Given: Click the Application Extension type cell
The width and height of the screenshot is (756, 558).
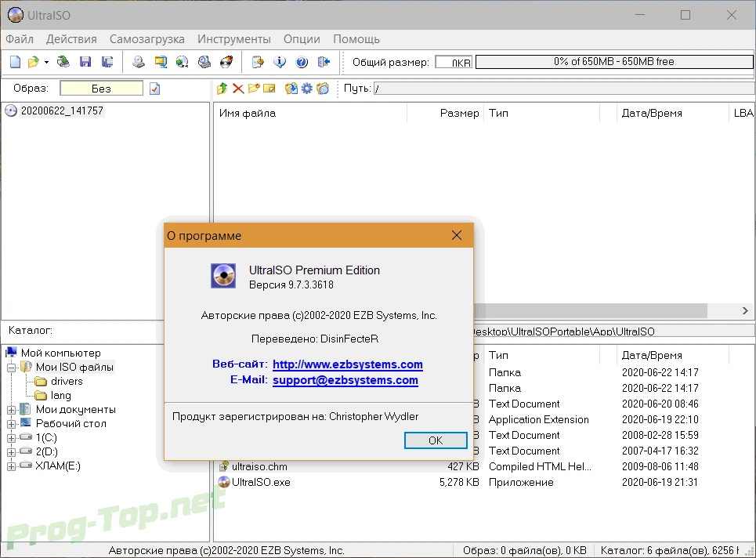Looking at the screenshot, I should tap(538, 419).
